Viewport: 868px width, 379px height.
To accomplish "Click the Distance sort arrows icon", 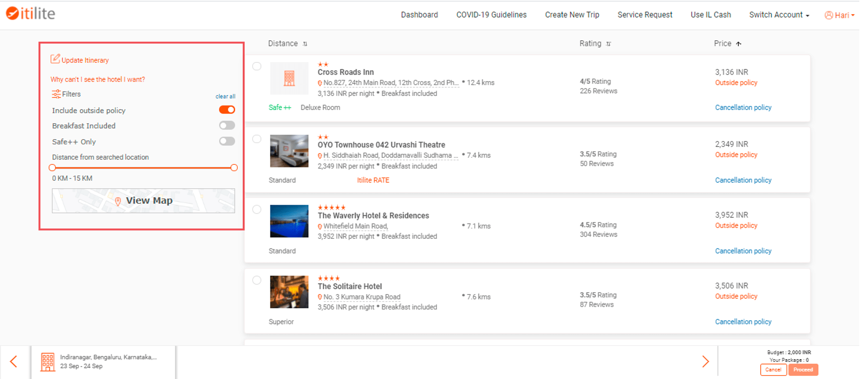I will click(305, 44).
